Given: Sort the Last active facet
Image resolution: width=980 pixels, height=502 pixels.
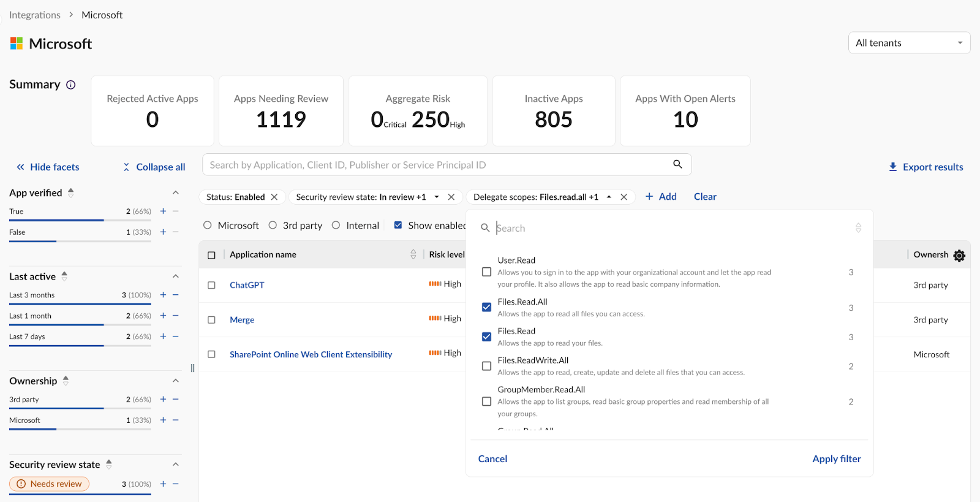Looking at the screenshot, I should point(64,276).
